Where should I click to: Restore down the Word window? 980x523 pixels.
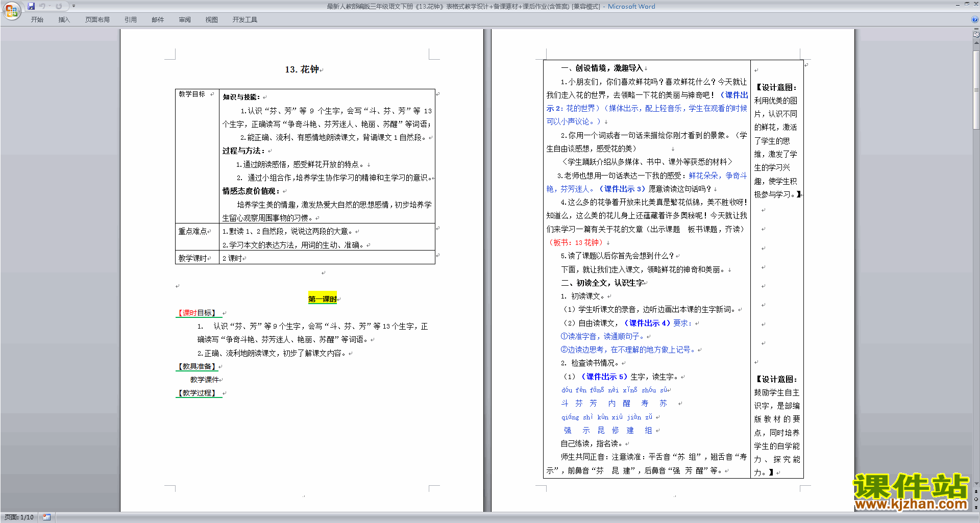tap(967, 4)
